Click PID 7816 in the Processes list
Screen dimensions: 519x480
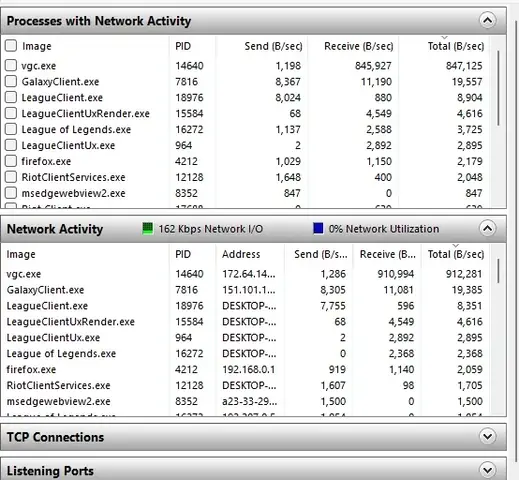point(187,82)
